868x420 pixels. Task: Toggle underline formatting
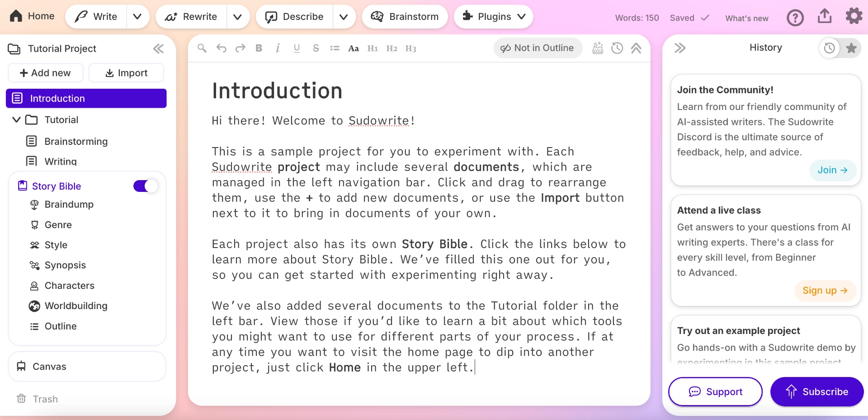point(297,48)
